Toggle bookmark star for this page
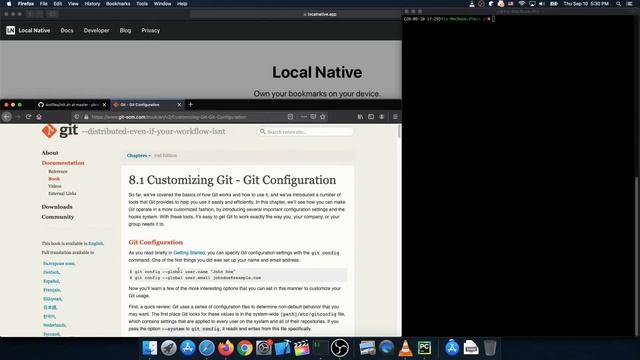This screenshot has width=640, height=360. [323, 117]
